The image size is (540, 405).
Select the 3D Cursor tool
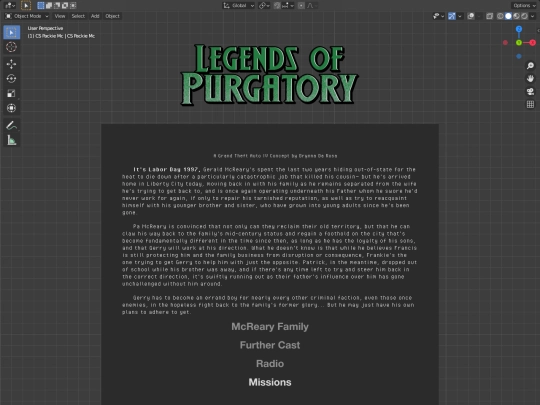tap(11, 47)
